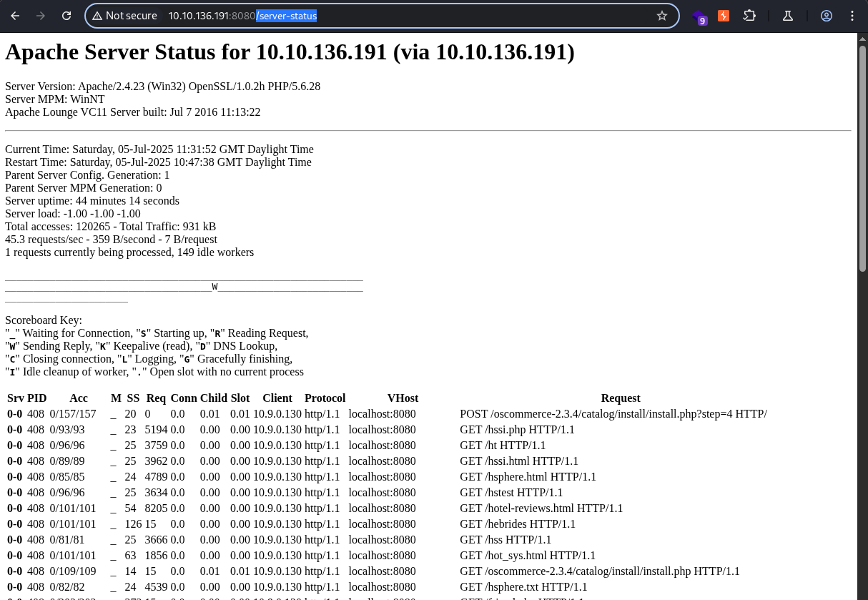Image resolution: width=868 pixels, height=600 pixels.
Task: Click the VHost column header
Action: (403, 398)
